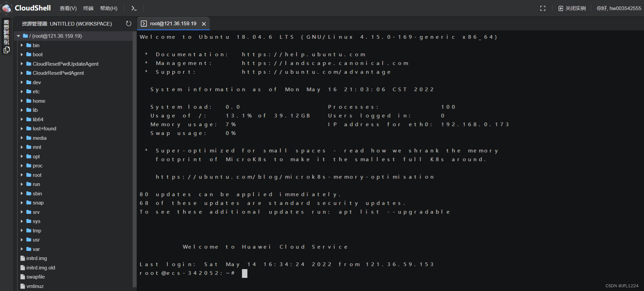Click the 关闭实例 button
Screen dimensions: 644x291
coord(572,8)
